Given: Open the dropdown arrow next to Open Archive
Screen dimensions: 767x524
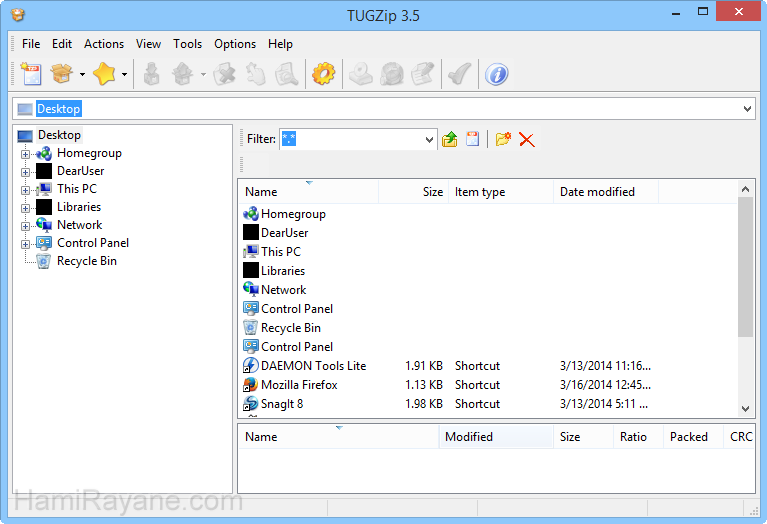Looking at the screenshot, I should [x=82, y=74].
